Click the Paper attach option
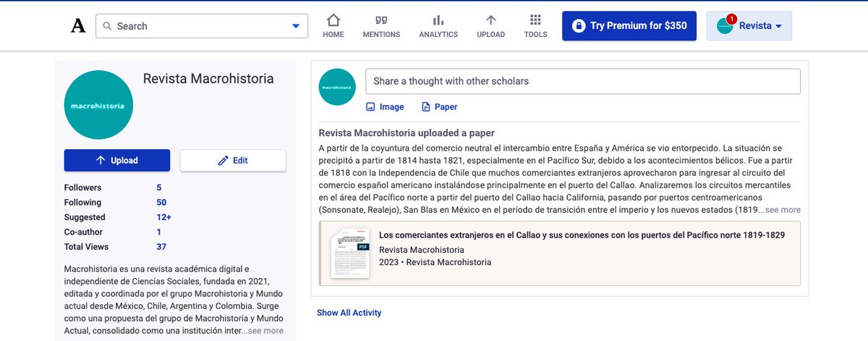Screen dimensions: 868x341 coord(439,107)
